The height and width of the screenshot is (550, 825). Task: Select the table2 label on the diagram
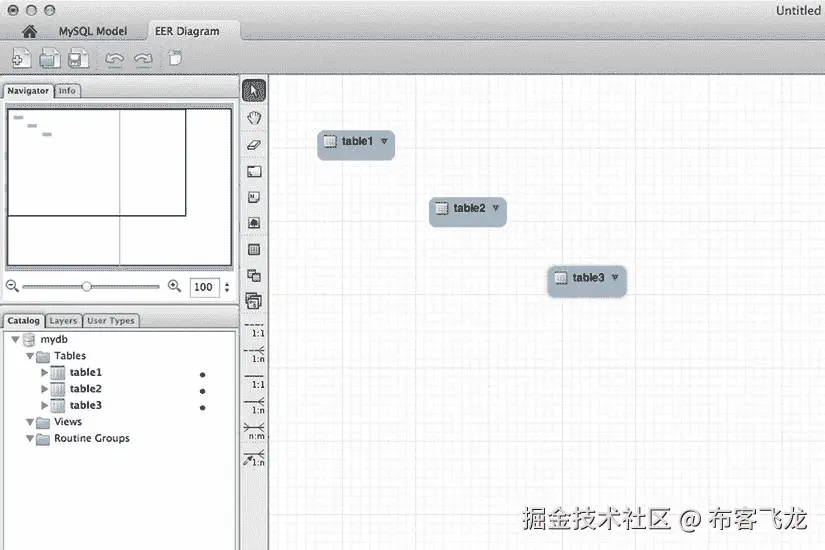coord(469,208)
